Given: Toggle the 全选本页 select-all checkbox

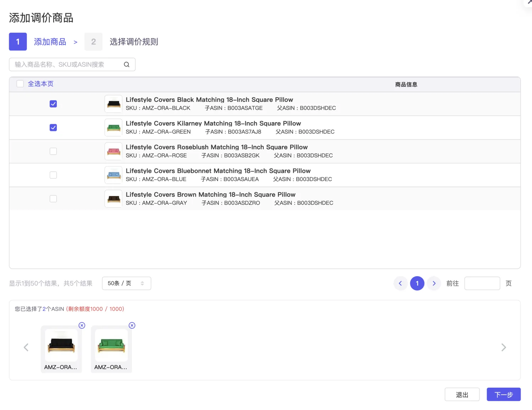Looking at the screenshot, I should pyautogui.click(x=20, y=84).
